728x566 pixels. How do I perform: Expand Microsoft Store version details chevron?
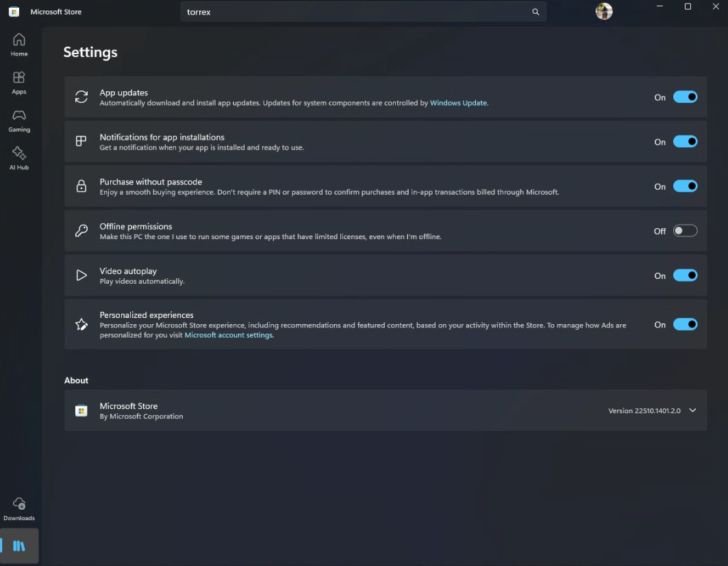pos(692,410)
